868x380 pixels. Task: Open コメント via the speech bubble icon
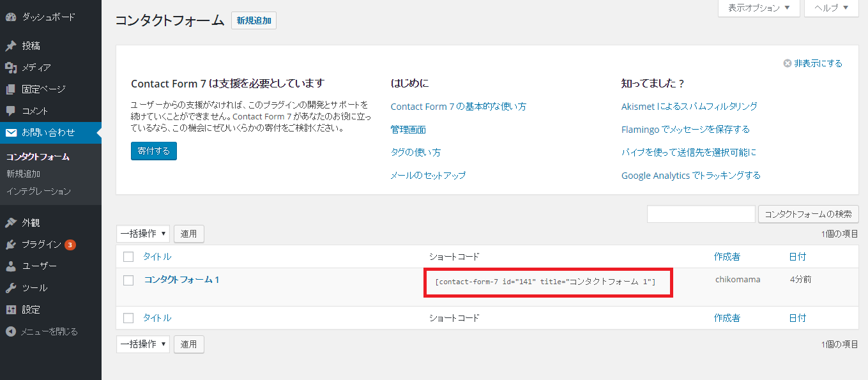[x=11, y=110]
